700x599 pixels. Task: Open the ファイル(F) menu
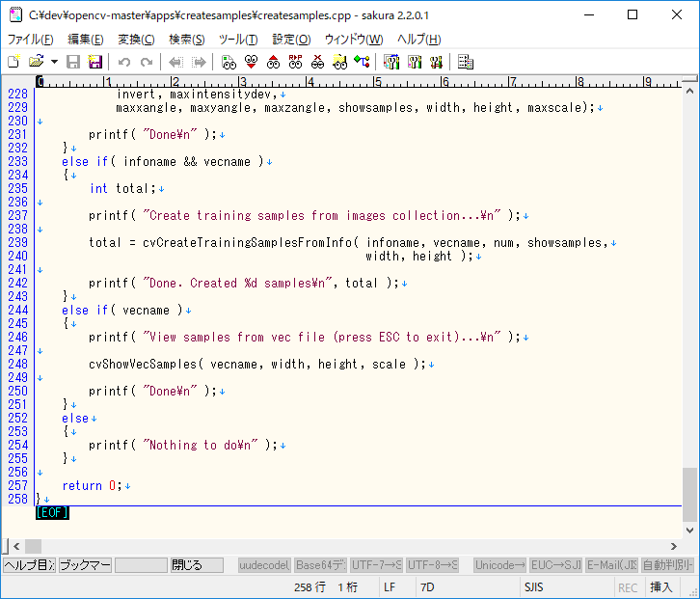[x=30, y=40]
